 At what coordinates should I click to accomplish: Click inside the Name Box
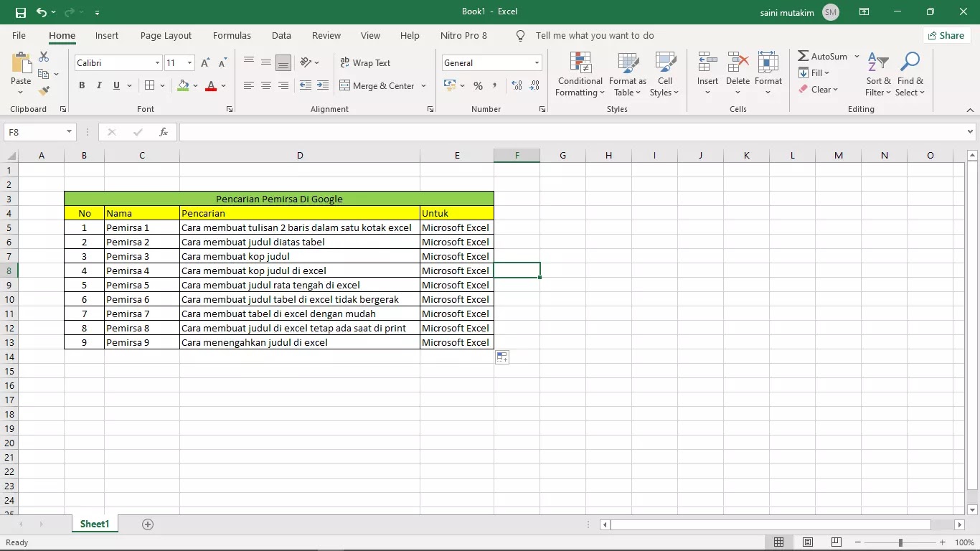point(32,132)
